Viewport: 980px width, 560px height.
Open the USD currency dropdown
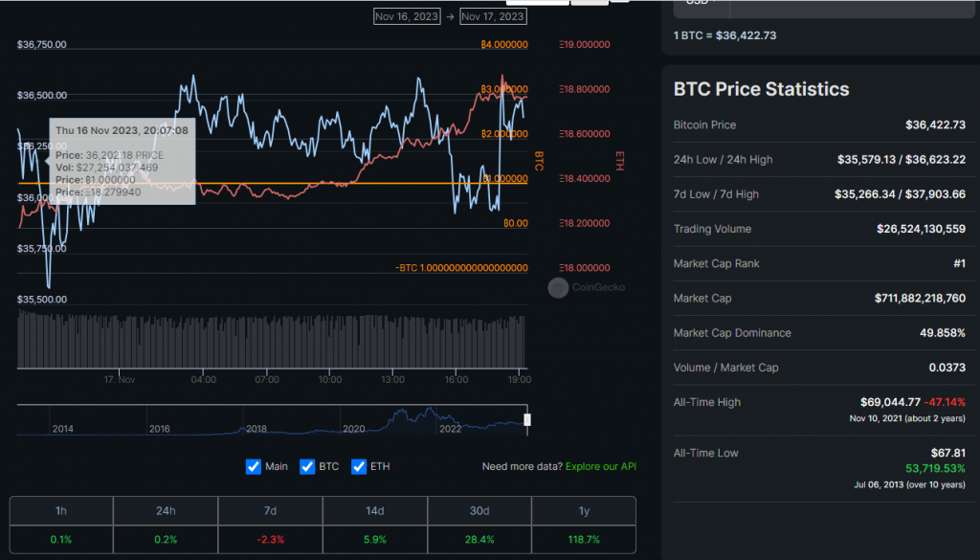[702, 5]
